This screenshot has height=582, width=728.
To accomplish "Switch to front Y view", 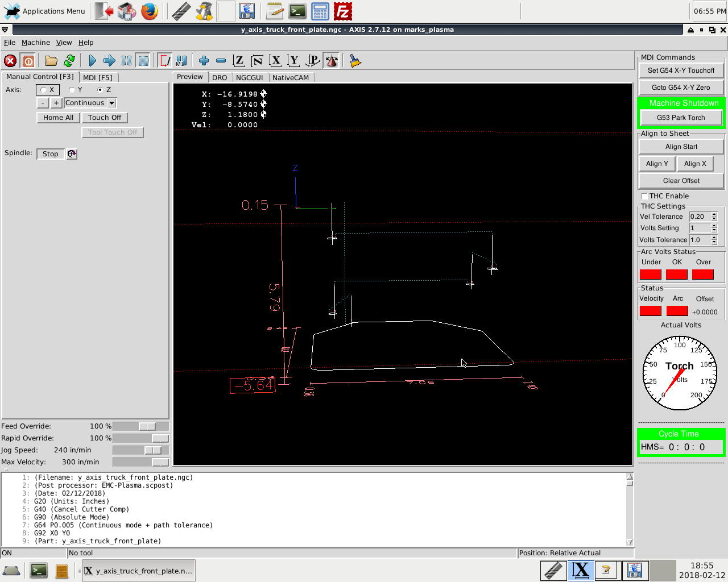I will click(293, 61).
